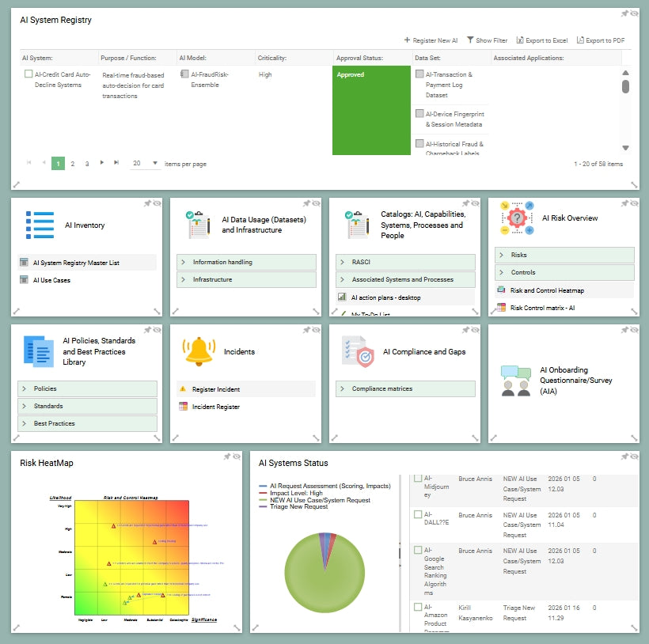Image resolution: width=649 pixels, height=644 pixels.
Task: Pin the AI System Registry panel
Action: tap(624, 13)
